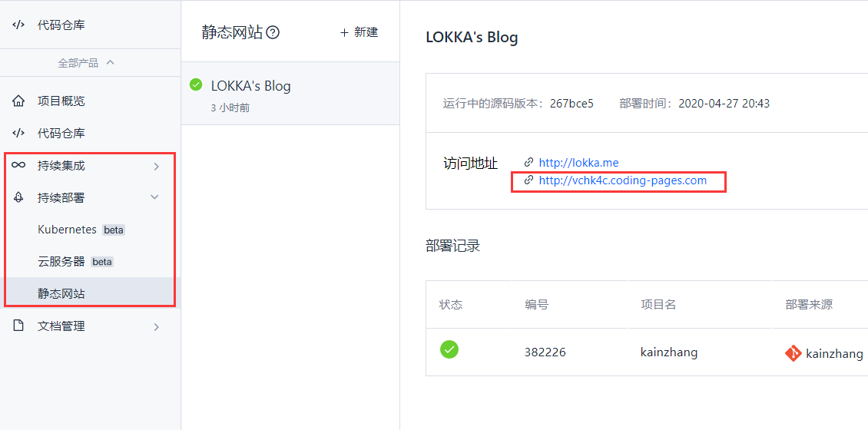Click the help question-mark icon beside 静态网站
Viewport: 868px width, 430px height.
[273, 33]
